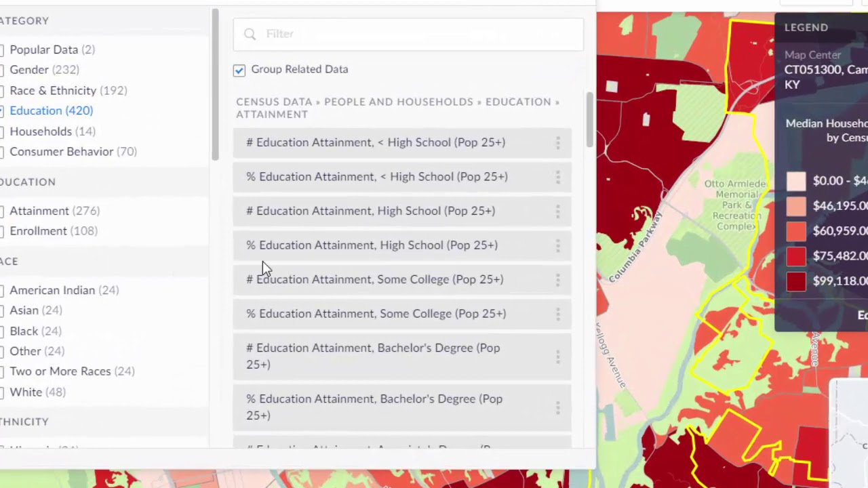
Task: Open options menu for % Education Attainment, High School
Action: pos(557,245)
